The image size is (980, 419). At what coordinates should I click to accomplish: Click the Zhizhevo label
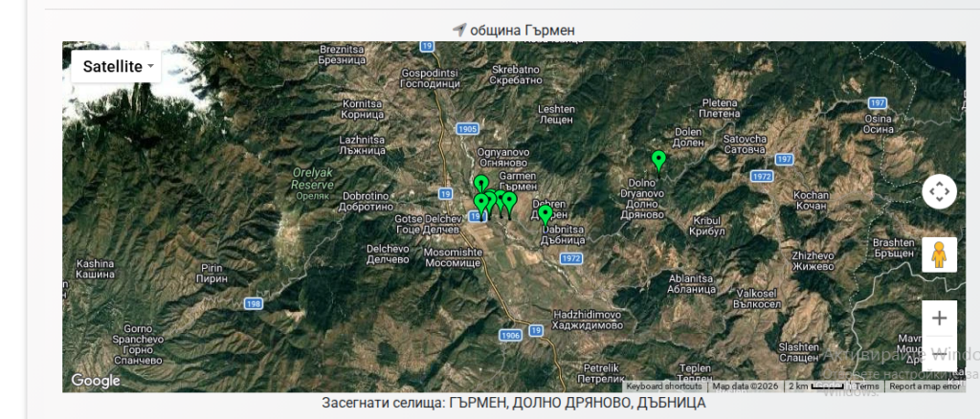pyautogui.click(x=813, y=260)
